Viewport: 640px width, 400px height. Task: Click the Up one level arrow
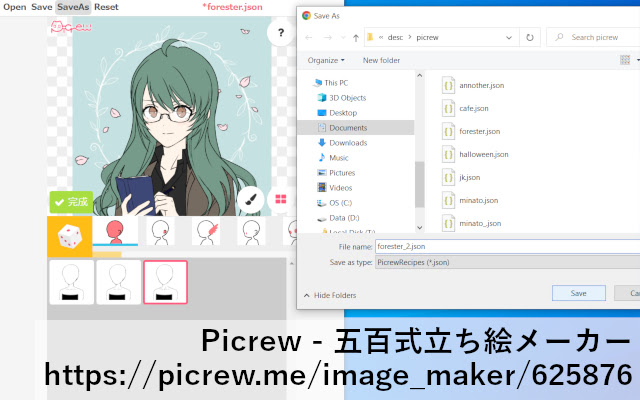point(356,38)
